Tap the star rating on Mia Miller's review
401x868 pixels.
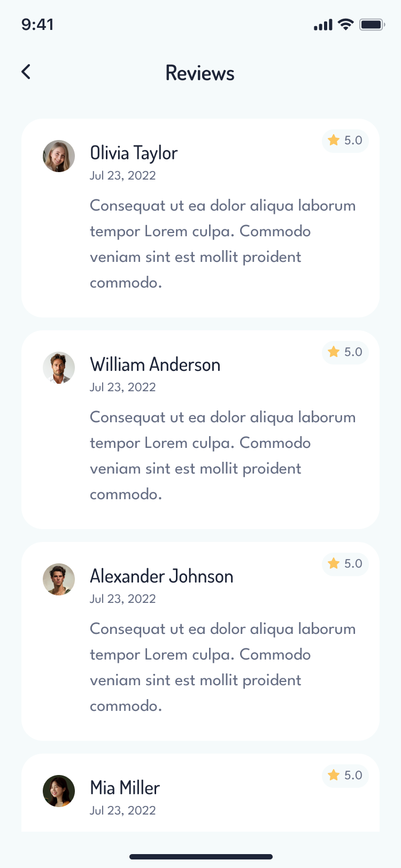click(345, 776)
